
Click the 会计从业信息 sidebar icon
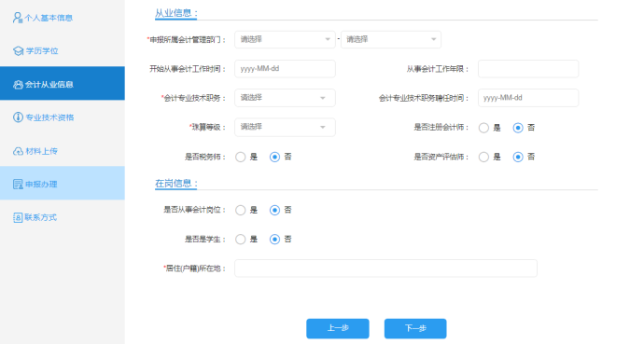click(x=18, y=85)
